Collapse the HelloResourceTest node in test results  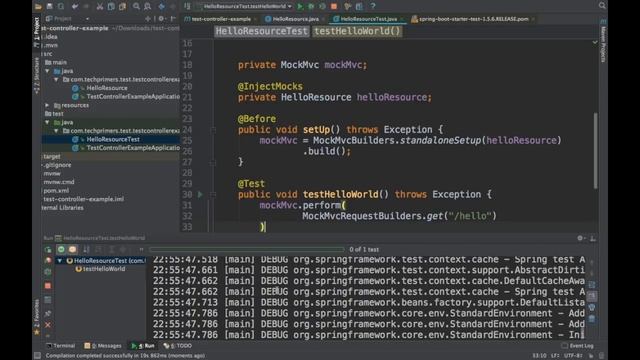60,260
